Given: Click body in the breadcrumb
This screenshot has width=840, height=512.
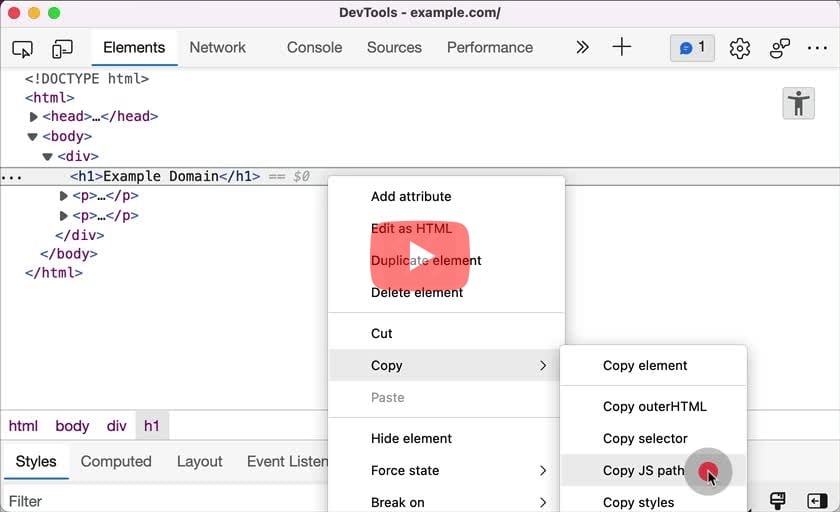Looking at the screenshot, I should pos(72,426).
